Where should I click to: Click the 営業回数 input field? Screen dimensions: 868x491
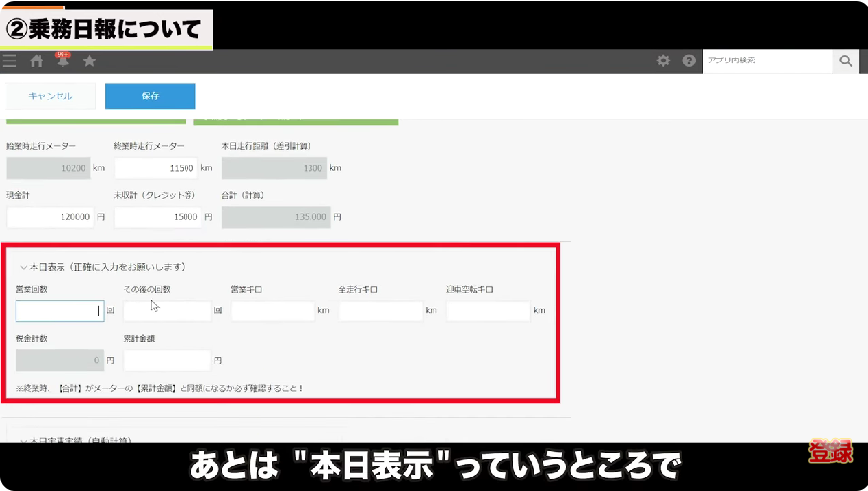[59, 311]
